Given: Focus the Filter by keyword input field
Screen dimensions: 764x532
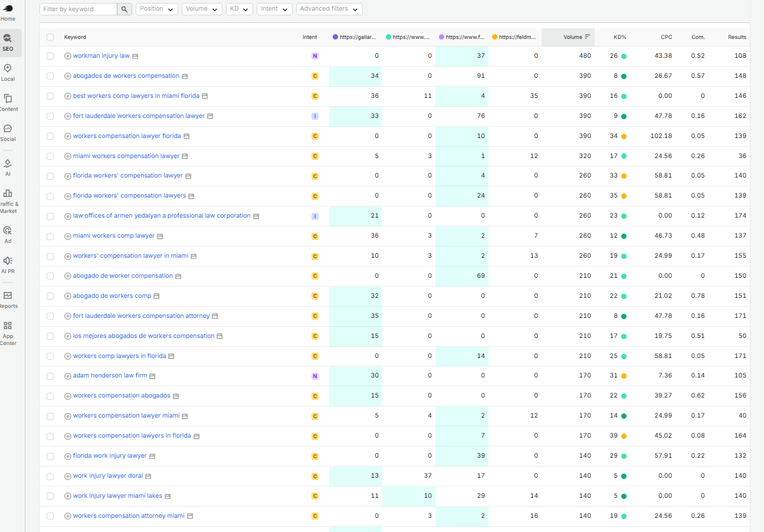Looking at the screenshot, I should [x=78, y=9].
